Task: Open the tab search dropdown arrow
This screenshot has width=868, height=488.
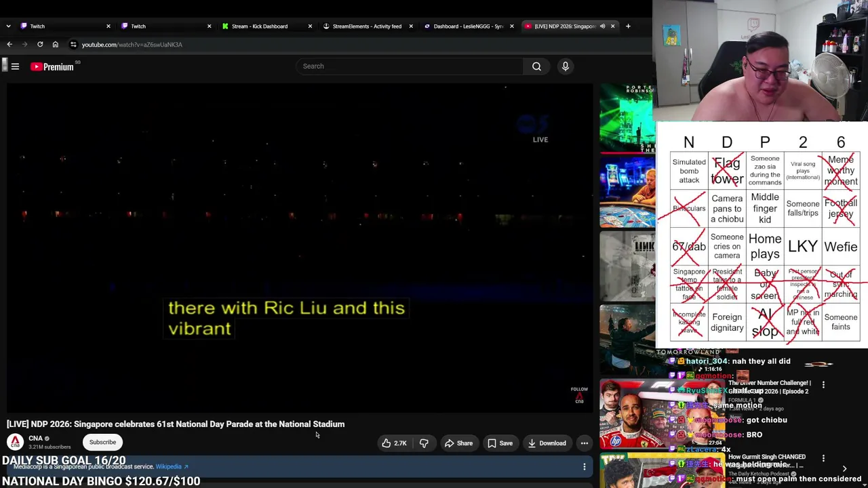Action: [8, 26]
